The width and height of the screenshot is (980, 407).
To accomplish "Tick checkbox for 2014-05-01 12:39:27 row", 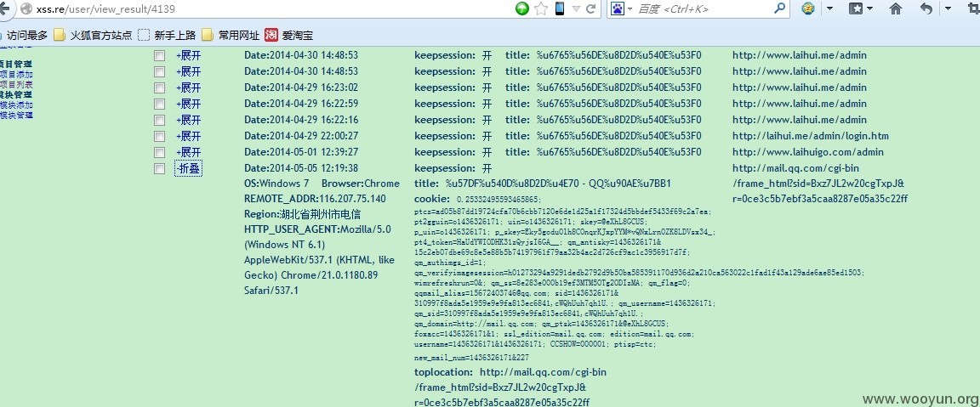I will pyautogui.click(x=160, y=153).
